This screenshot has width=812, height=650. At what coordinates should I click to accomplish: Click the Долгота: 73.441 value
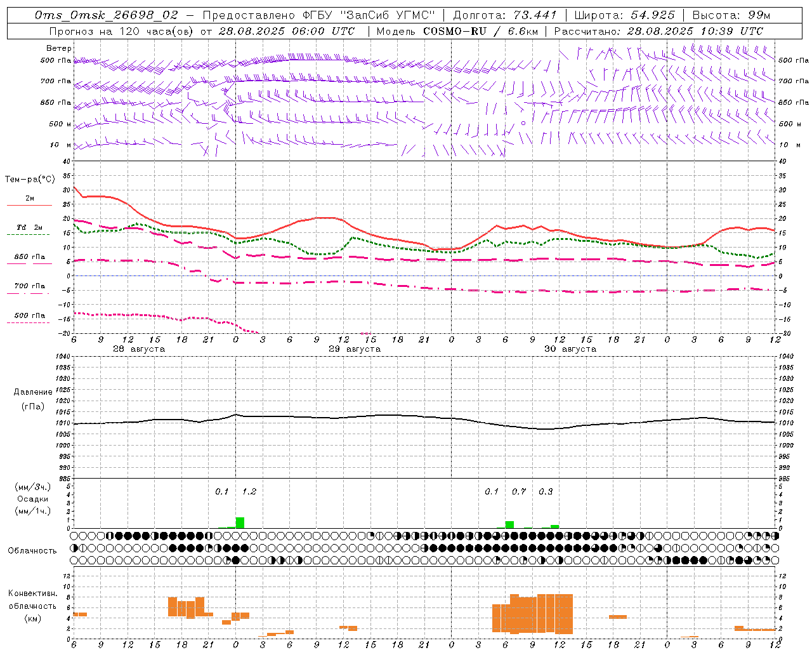pyautogui.click(x=504, y=15)
